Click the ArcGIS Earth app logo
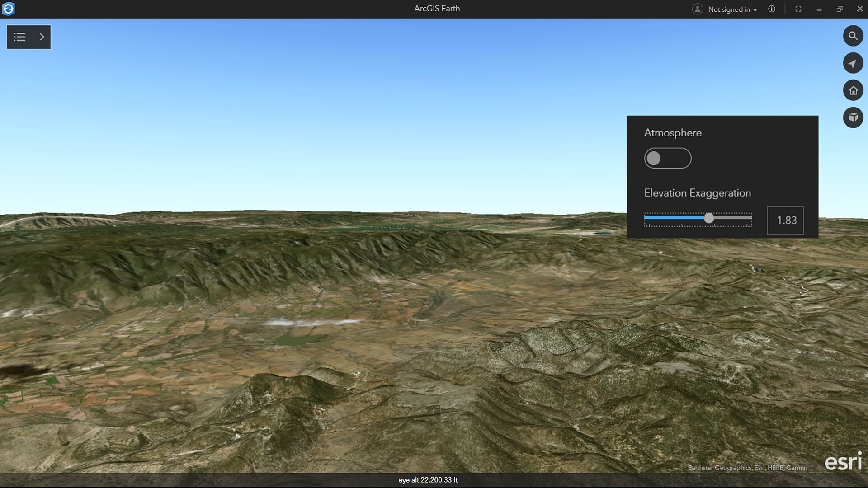Viewport: 868px width, 488px height. (x=9, y=9)
